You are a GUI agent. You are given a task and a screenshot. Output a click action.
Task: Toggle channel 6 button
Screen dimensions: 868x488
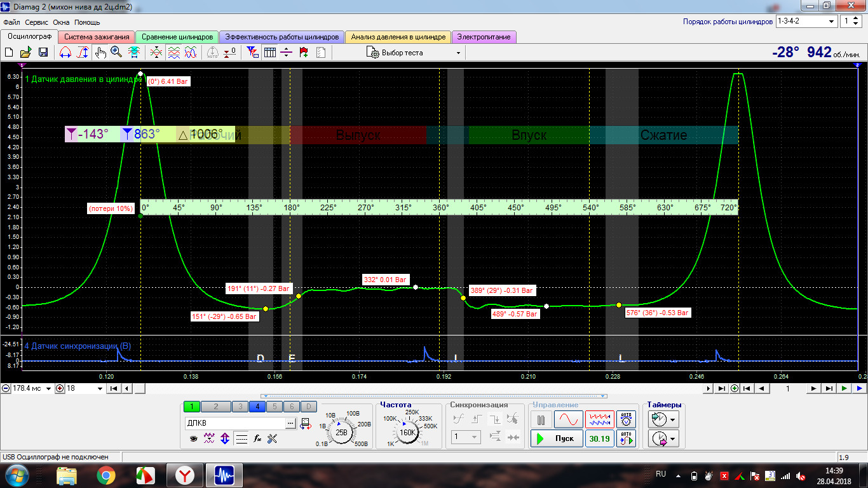click(292, 407)
